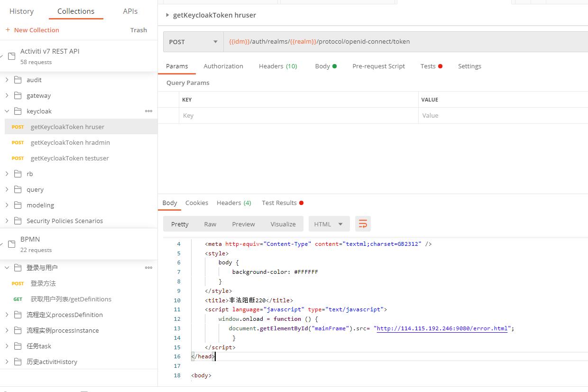Open the HTML format dropdown in response pane
The image size is (588, 392).
[x=329, y=224]
